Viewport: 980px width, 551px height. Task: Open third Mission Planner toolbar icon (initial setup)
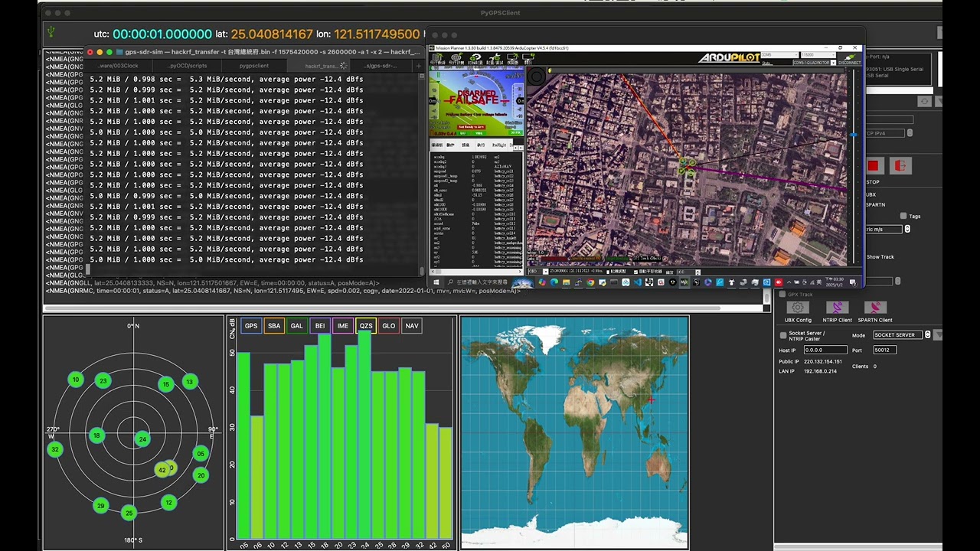tap(475, 58)
